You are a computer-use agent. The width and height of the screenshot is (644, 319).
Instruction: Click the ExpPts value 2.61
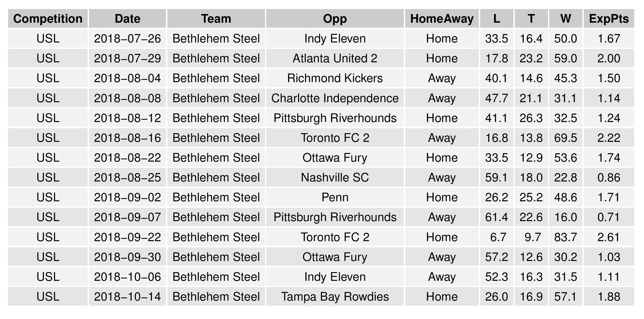click(x=609, y=237)
